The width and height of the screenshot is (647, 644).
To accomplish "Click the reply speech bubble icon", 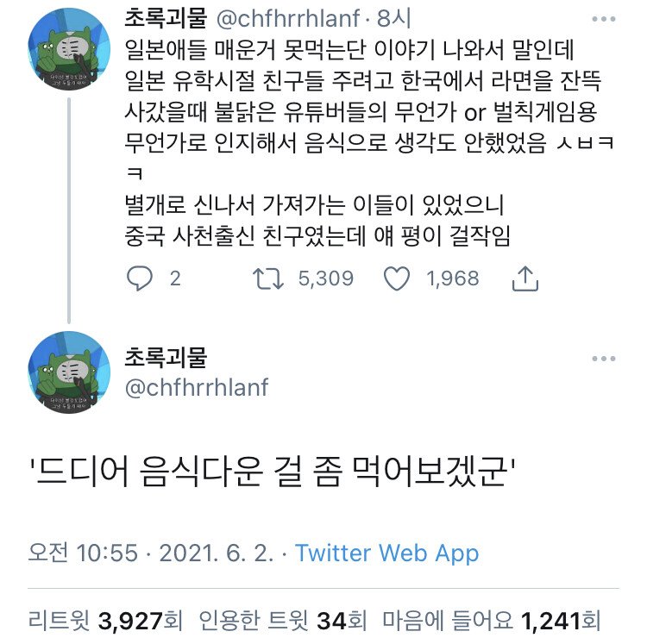I will [140, 278].
